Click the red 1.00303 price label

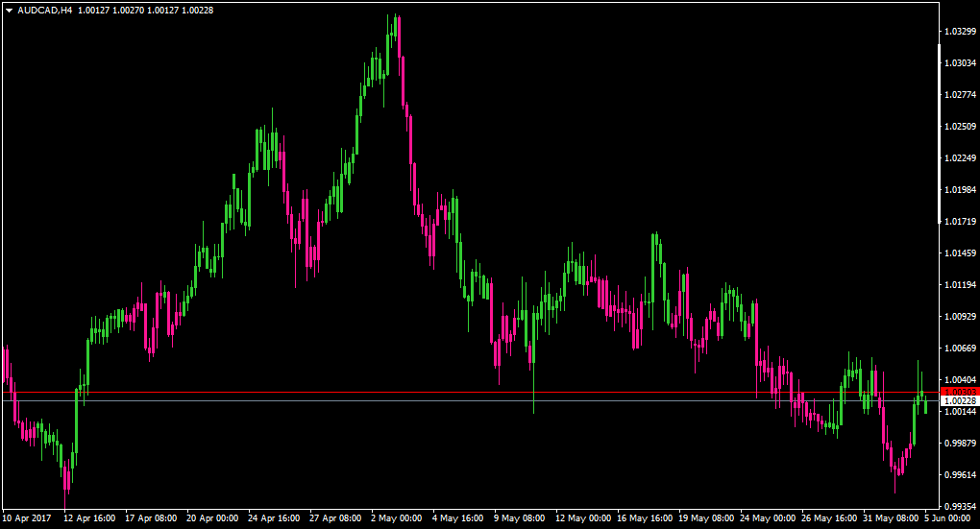960,393
